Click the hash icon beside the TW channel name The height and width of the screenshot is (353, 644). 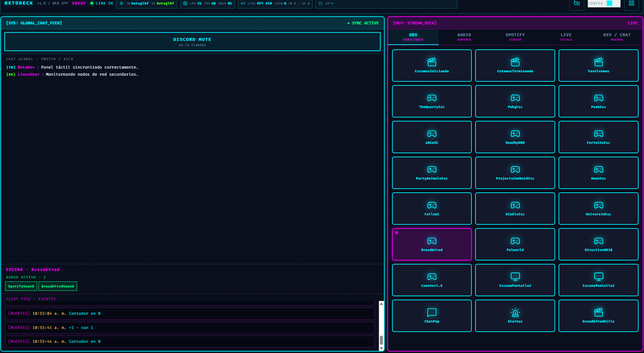pyautogui.click(x=121, y=3)
